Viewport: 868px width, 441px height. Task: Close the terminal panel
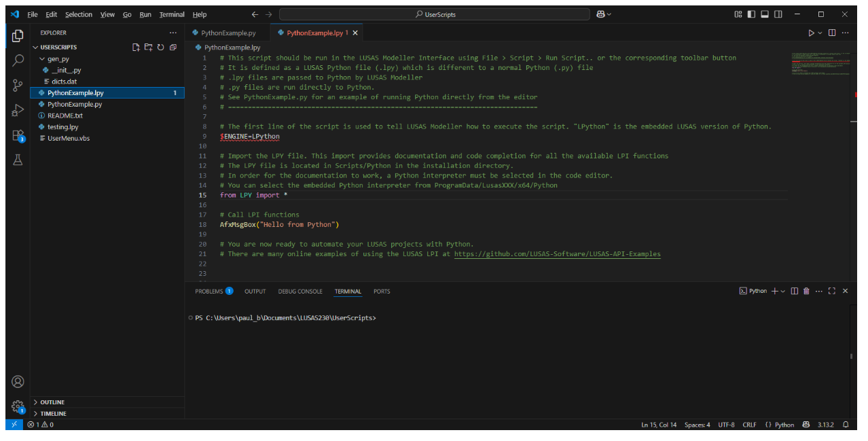pyautogui.click(x=846, y=291)
